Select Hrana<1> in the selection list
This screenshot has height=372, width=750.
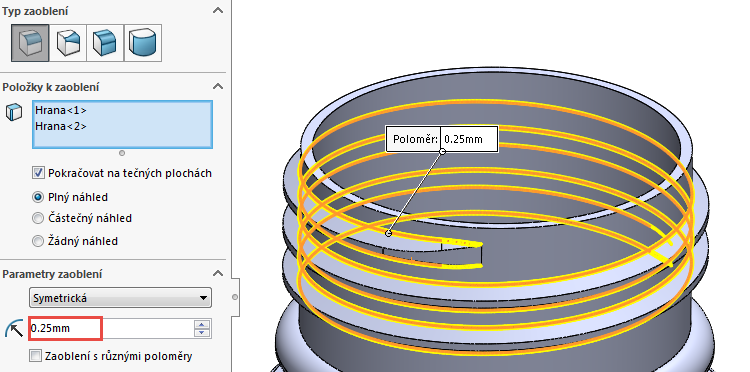pos(61,110)
